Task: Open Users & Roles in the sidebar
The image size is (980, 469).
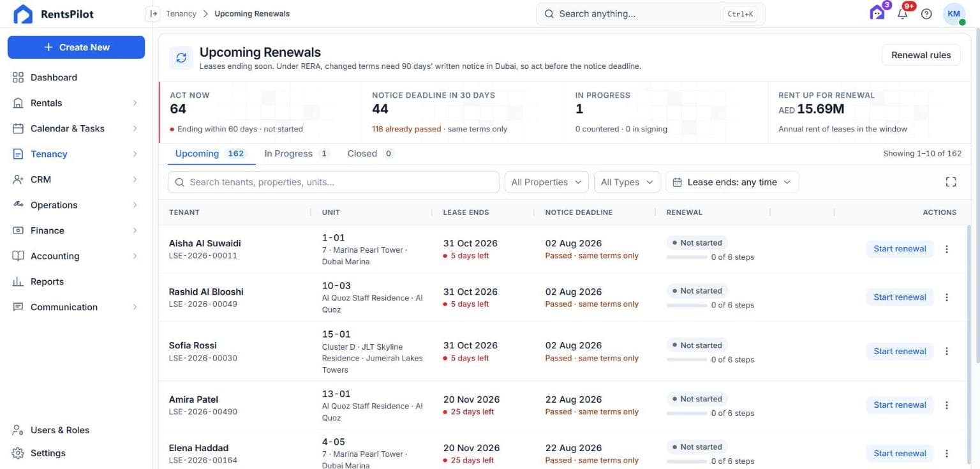Action: tap(76, 430)
